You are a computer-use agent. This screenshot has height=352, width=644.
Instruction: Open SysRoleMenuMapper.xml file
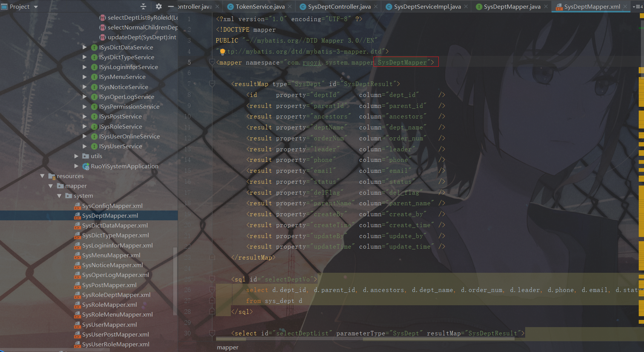click(x=117, y=314)
